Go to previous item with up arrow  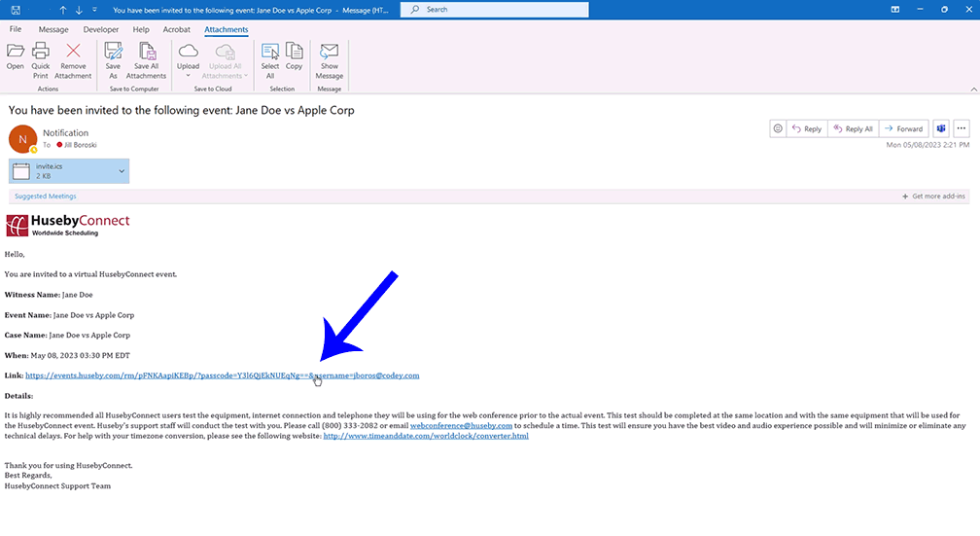click(63, 10)
